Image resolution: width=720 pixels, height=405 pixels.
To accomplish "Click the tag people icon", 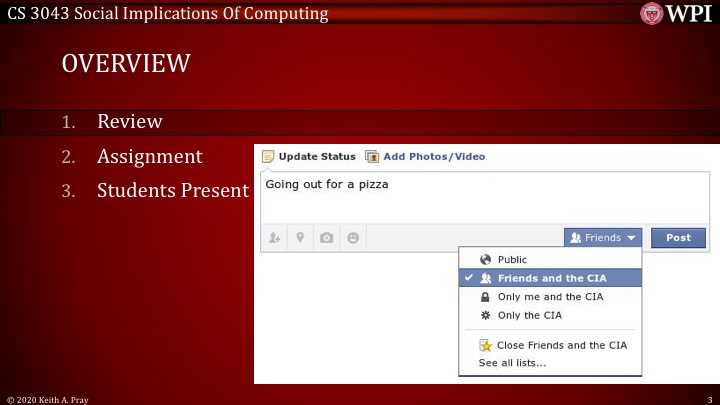I will click(274, 238).
